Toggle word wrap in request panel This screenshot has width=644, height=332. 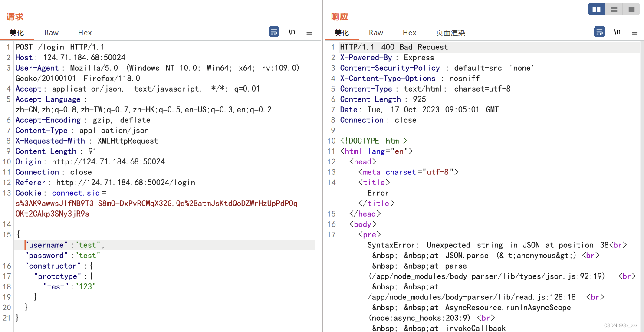click(274, 32)
